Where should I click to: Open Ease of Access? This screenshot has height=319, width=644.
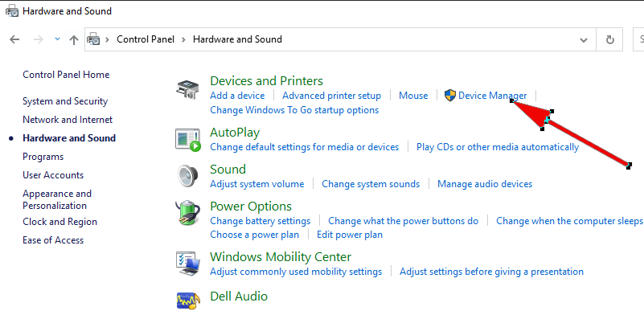53,240
